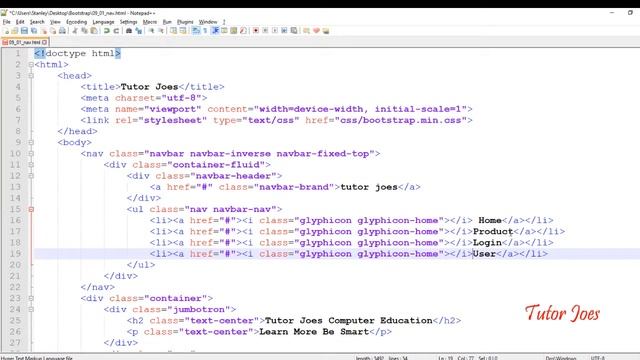The height and width of the screenshot is (360, 640).
Task: Create a new document with the New icon
Action: click(x=7, y=31)
